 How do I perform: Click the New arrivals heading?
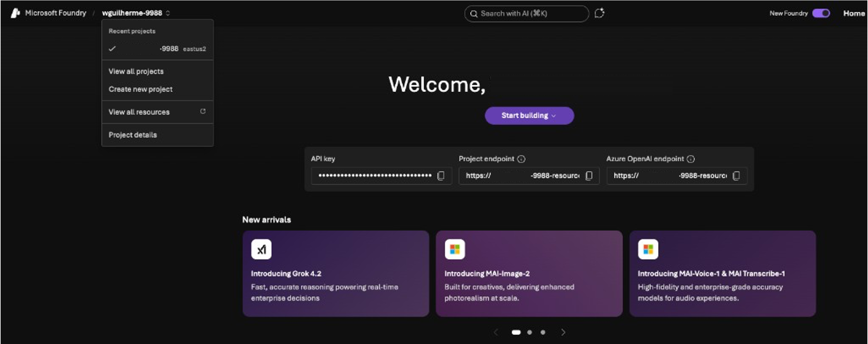(267, 220)
